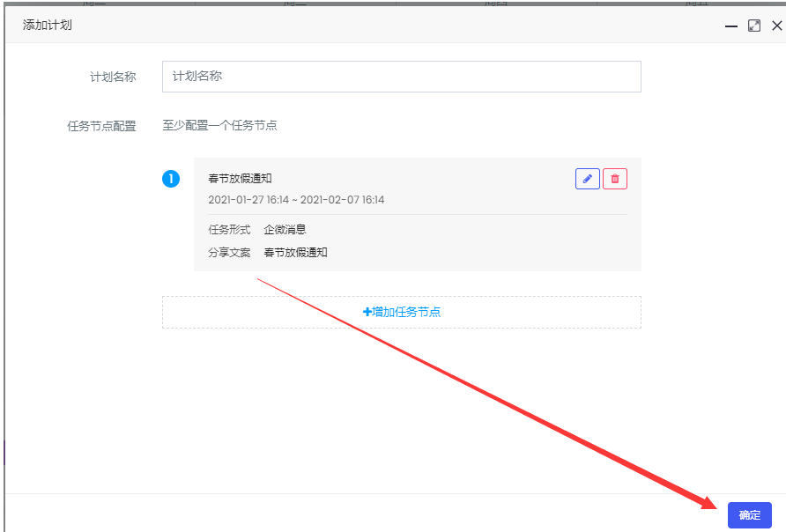Confirm the plan with 确定 button
The height and width of the screenshot is (532, 786).
pos(749,515)
